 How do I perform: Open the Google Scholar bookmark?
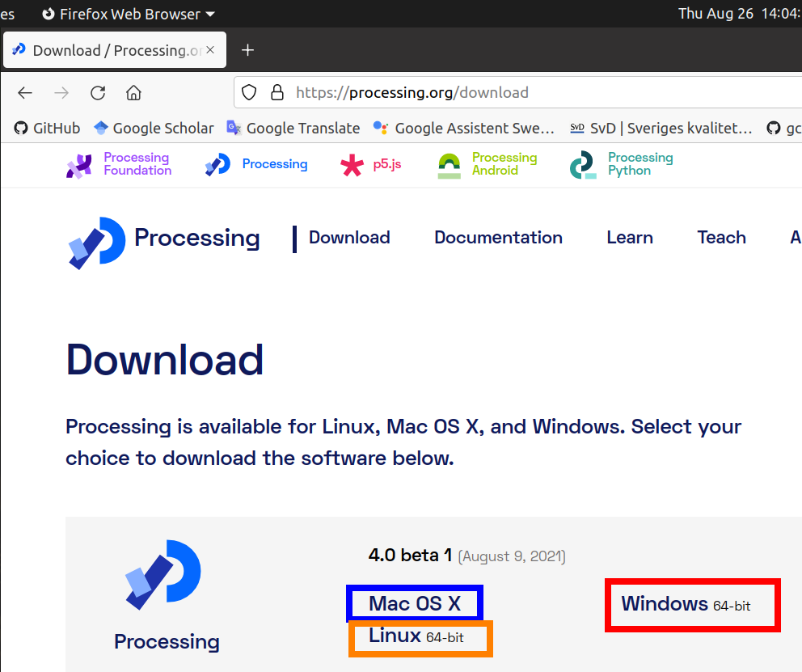tap(154, 128)
